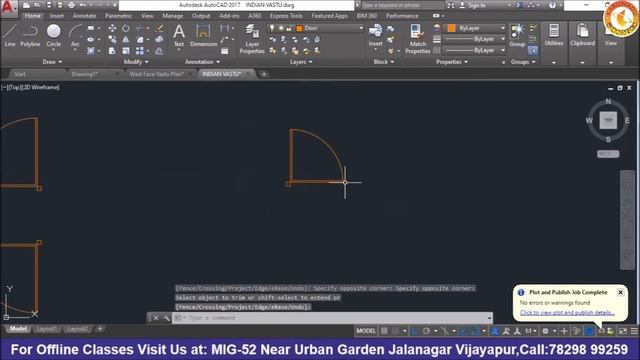This screenshot has height=360, width=640.
Task: Open the Annotate ribbon tab
Action: pos(84,16)
